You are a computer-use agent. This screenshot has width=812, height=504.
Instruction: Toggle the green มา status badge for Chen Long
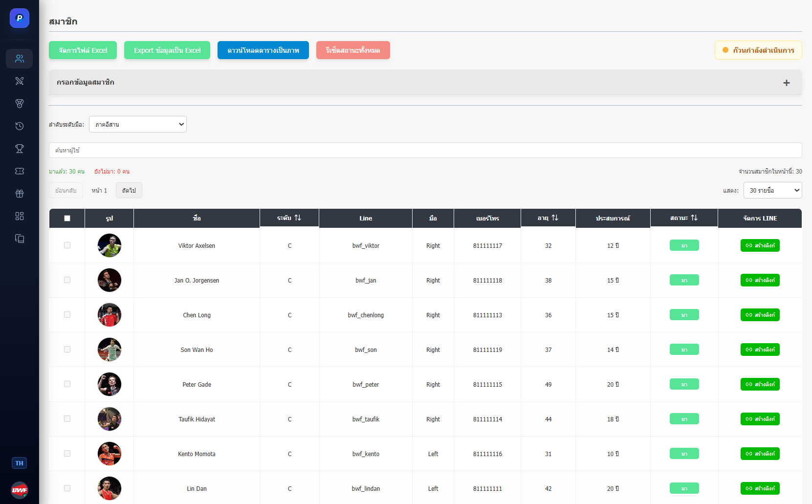tap(684, 315)
